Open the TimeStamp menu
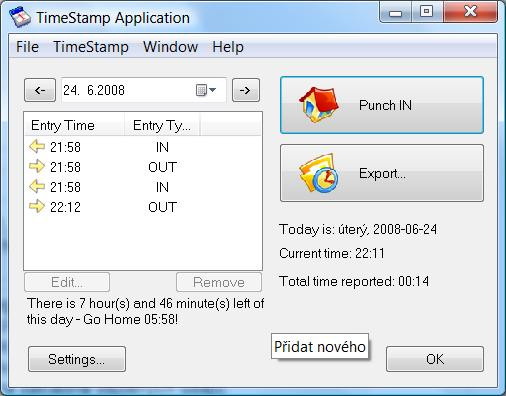The image size is (506, 396). [x=91, y=47]
